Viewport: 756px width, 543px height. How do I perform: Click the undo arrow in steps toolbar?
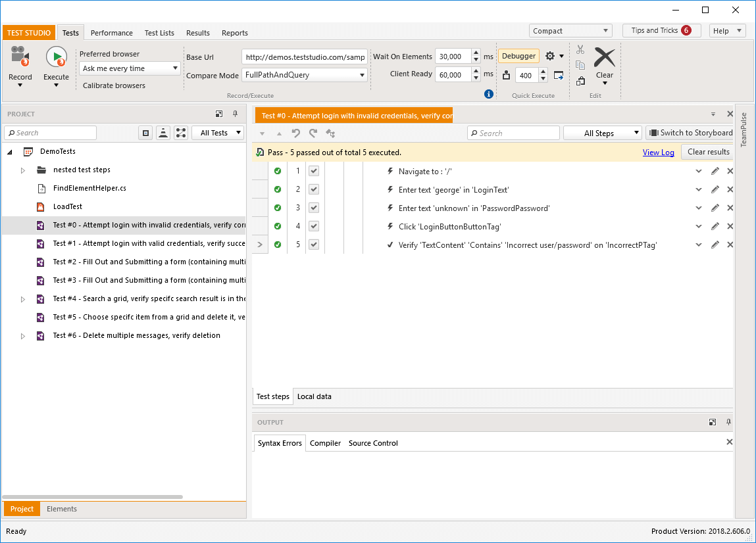click(296, 133)
